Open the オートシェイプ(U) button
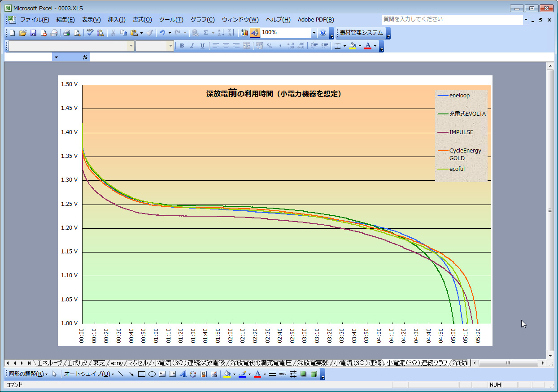 pyautogui.click(x=88, y=374)
